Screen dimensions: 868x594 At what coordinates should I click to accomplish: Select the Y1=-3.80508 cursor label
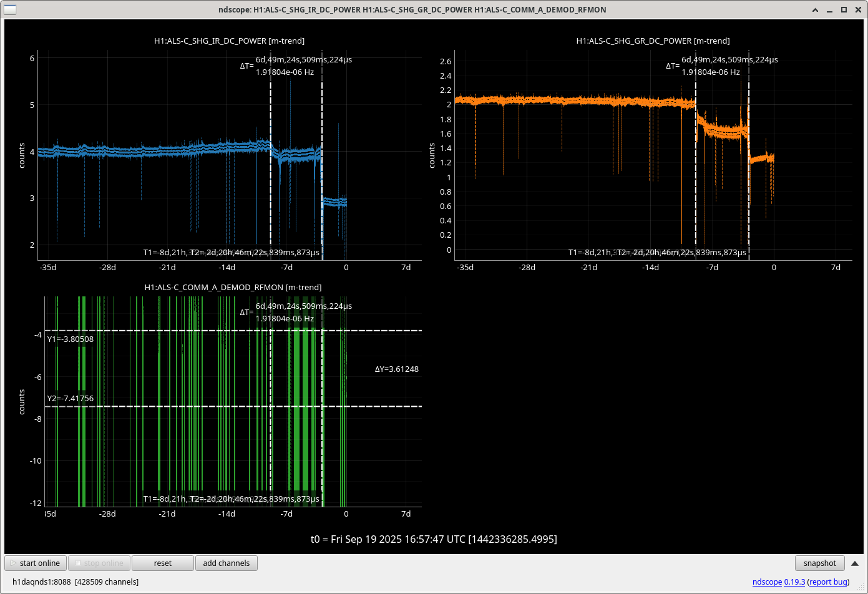(x=71, y=339)
